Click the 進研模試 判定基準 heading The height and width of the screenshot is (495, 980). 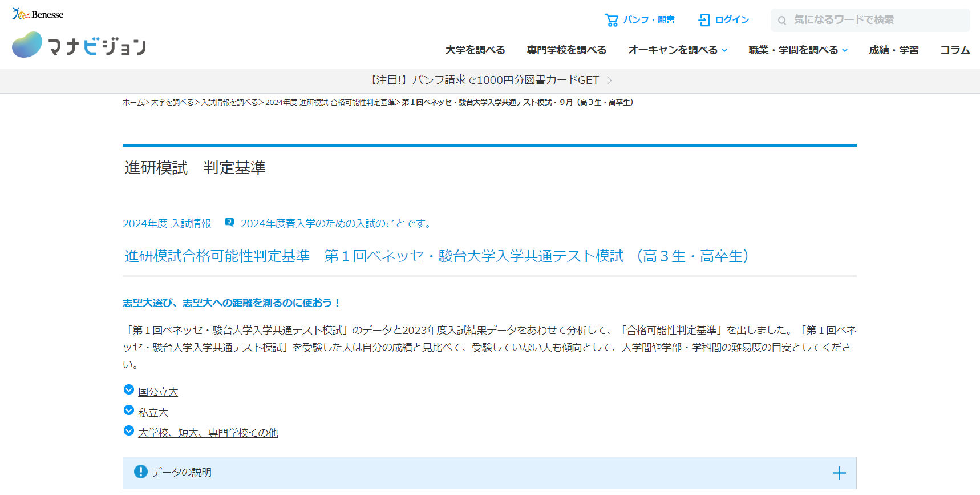pyautogui.click(x=195, y=168)
